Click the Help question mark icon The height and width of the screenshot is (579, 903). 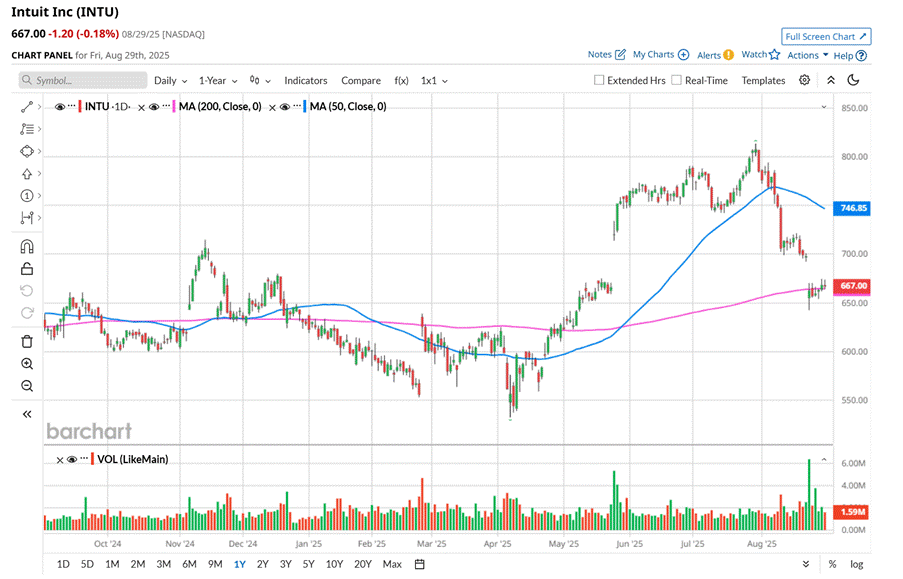click(861, 56)
